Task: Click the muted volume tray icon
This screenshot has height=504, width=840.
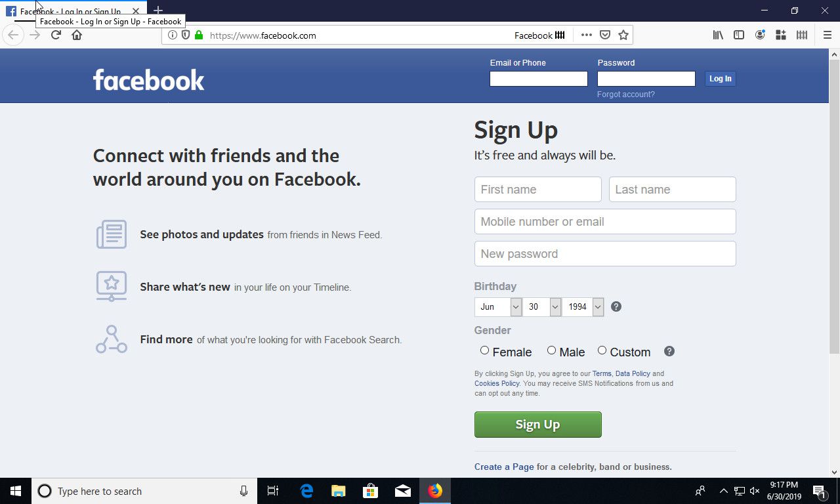Action: pos(755,491)
